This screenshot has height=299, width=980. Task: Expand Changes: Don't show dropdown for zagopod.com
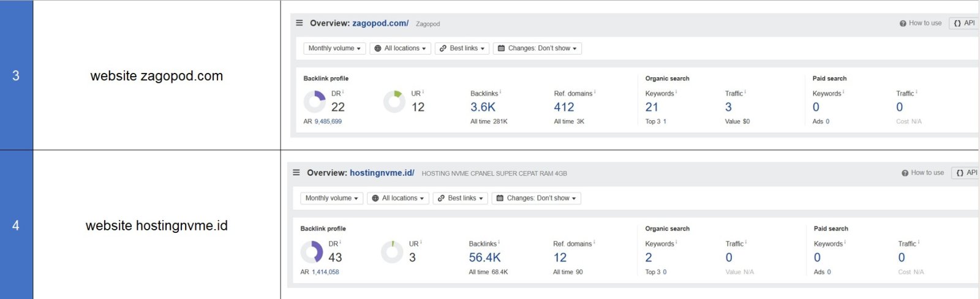pos(537,48)
